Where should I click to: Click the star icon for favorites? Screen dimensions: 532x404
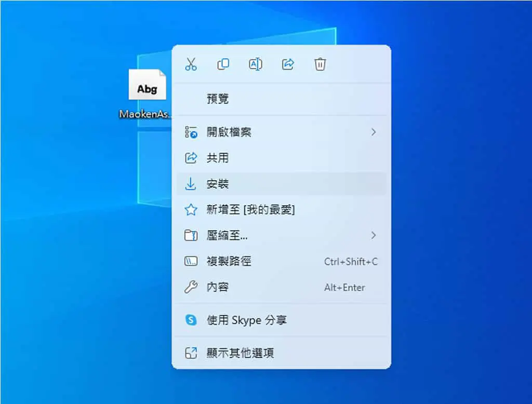coord(191,210)
